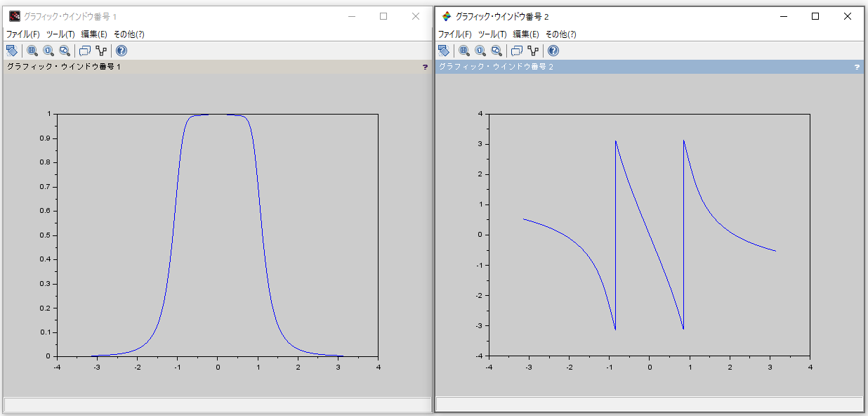
Task: Click the title bar app icon of window 2
Action: click(447, 16)
